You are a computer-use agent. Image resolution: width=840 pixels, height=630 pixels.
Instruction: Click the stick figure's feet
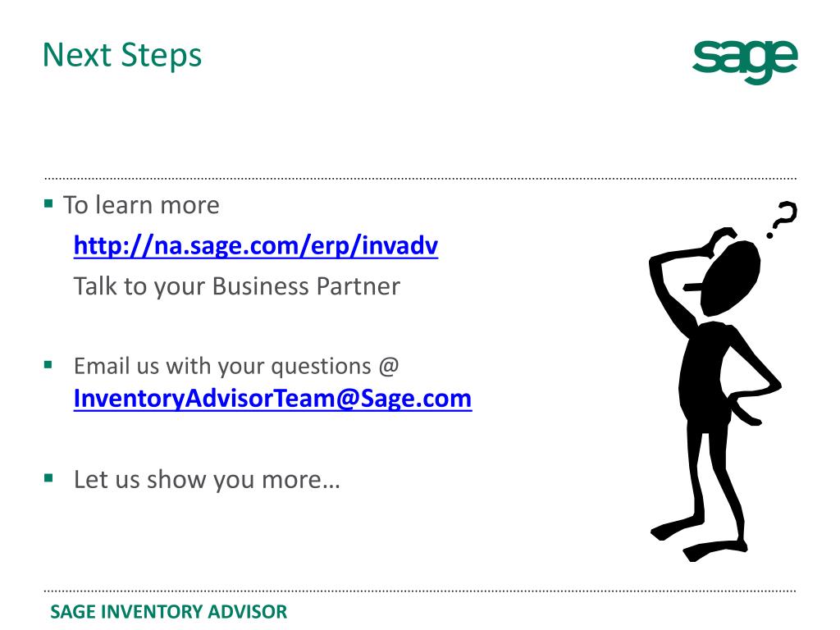(x=699, y=540)
